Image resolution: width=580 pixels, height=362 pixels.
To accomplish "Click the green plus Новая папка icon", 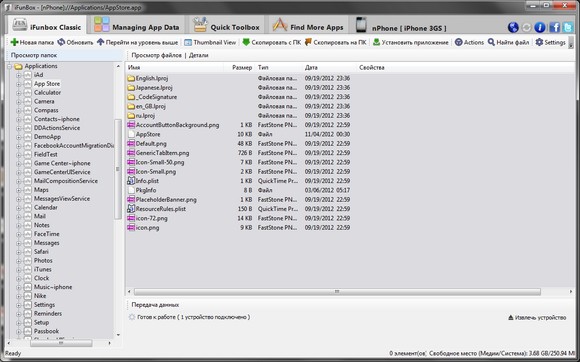I will click(x=14, y=43).
